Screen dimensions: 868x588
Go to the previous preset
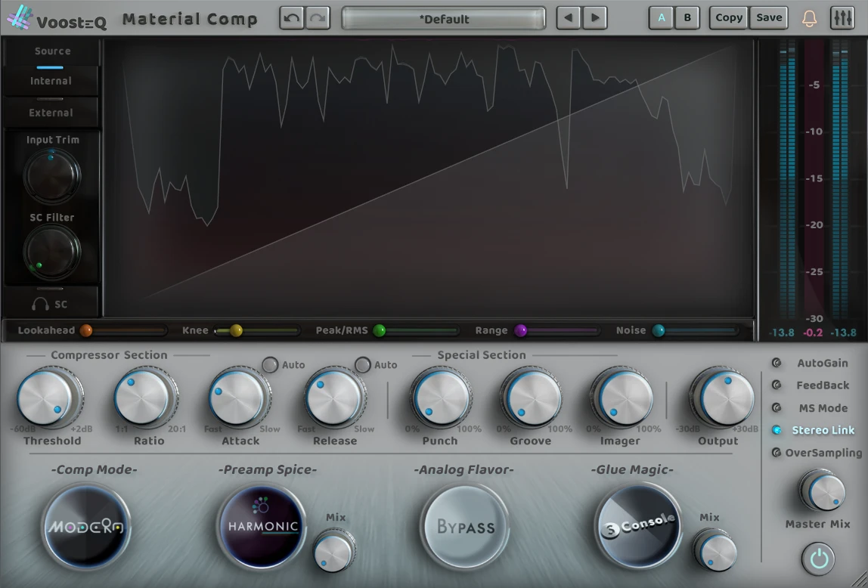coord(569,18)
